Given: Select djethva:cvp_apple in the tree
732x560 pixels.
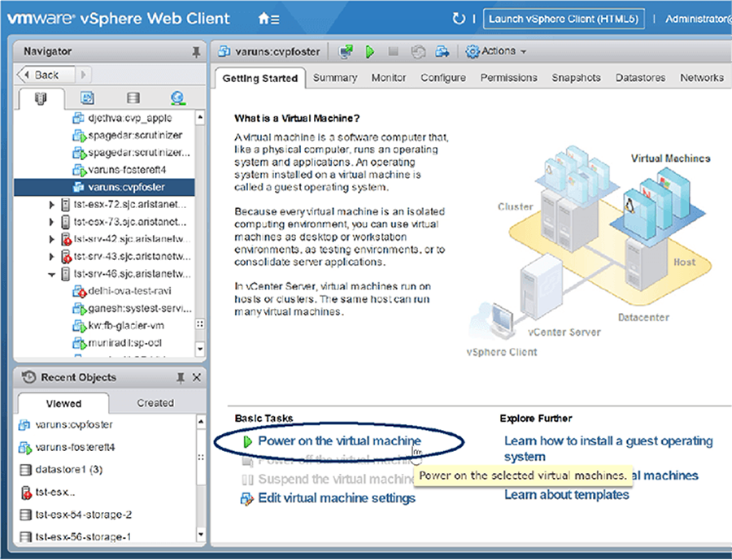Looking at the screenshot, I should click(x=130, y=118).
